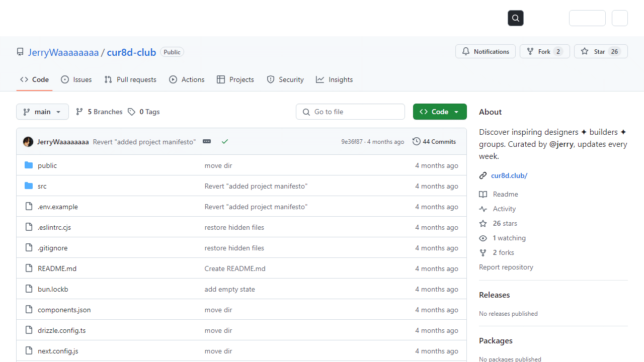
Task: Open the Insights tab
Action: [x=335, y=79]
